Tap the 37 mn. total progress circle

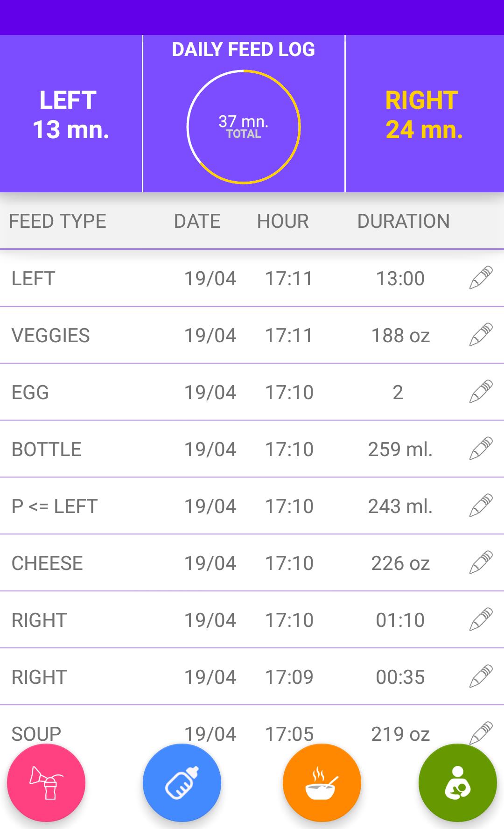(x=244, y=127)
